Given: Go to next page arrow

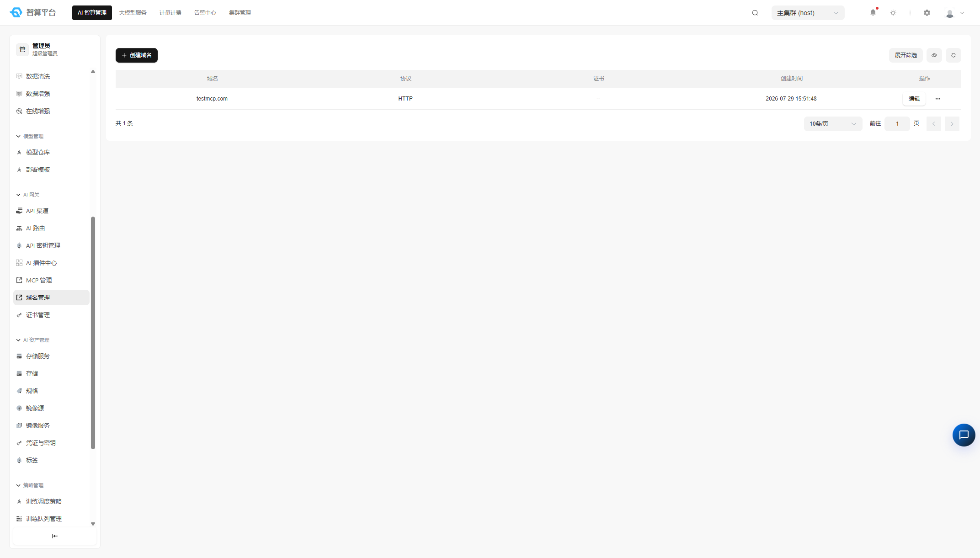Looking at the screenshot, I should pos(952,124).
